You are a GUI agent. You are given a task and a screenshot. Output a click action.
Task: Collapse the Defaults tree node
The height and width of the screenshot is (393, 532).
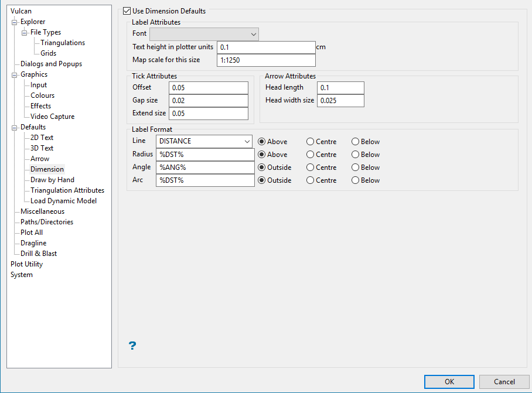tap(14, 128)
